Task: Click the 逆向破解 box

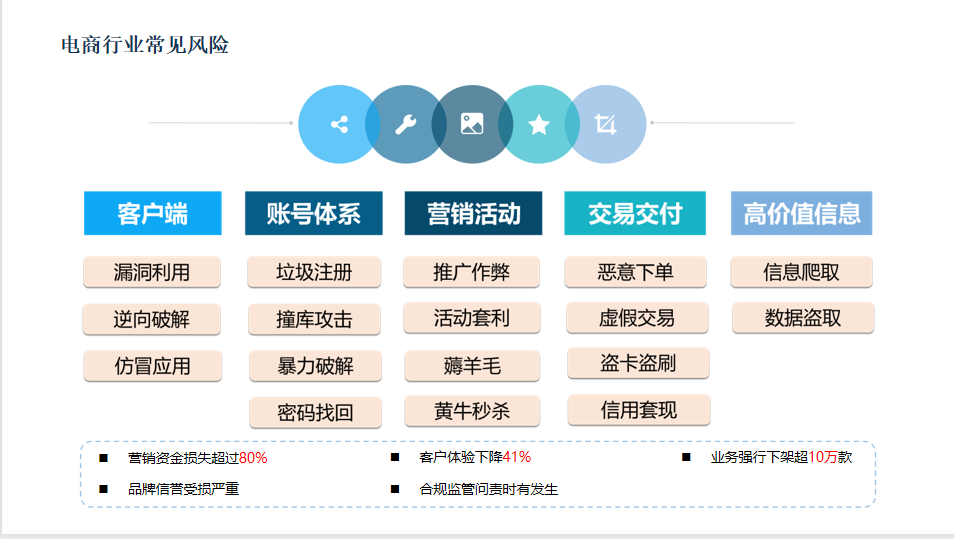Action: 151,319
